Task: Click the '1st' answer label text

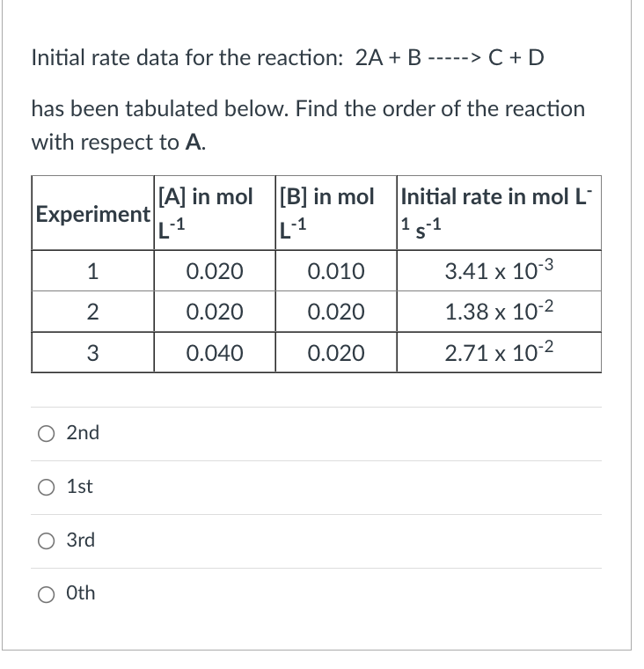Action: pos(80,487)
